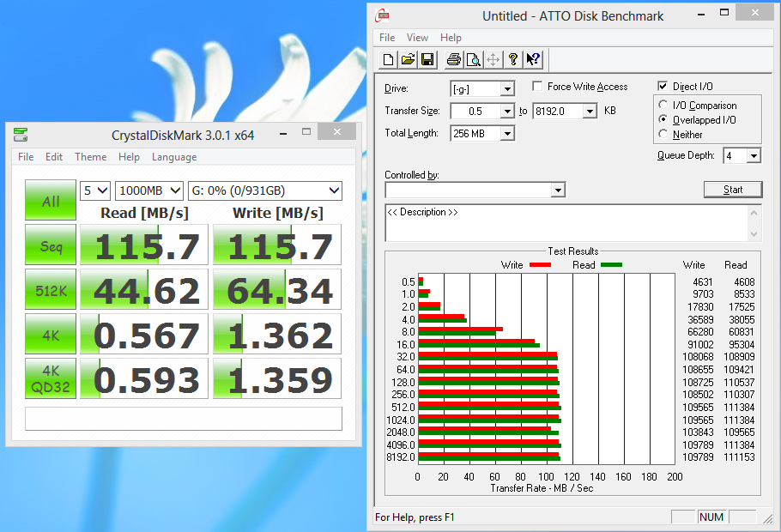The height and width of the screenshot is (532, 781).
Task: Click the empty comment field in CrystalDiskMark
Action: pos(184,419)
